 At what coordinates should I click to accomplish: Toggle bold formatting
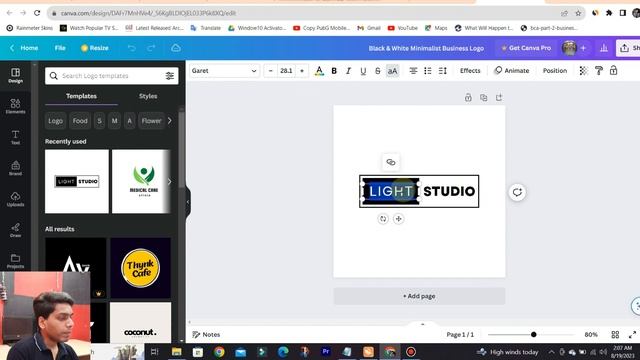point(334,71)
